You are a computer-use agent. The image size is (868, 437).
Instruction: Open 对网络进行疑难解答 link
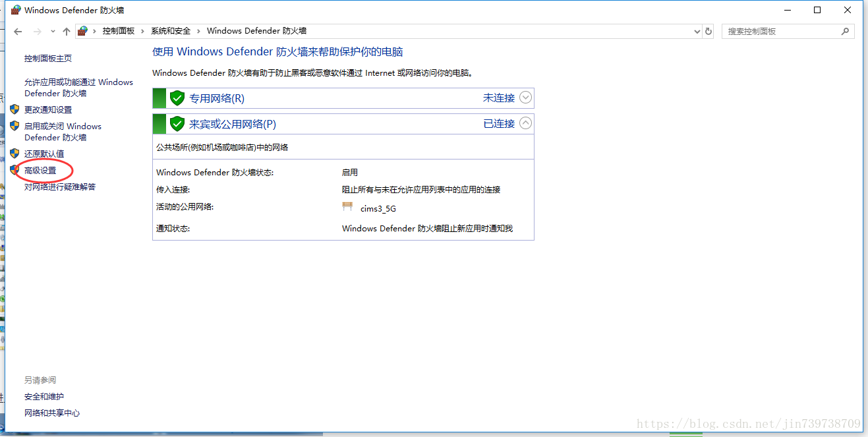[x=60, y=187]
